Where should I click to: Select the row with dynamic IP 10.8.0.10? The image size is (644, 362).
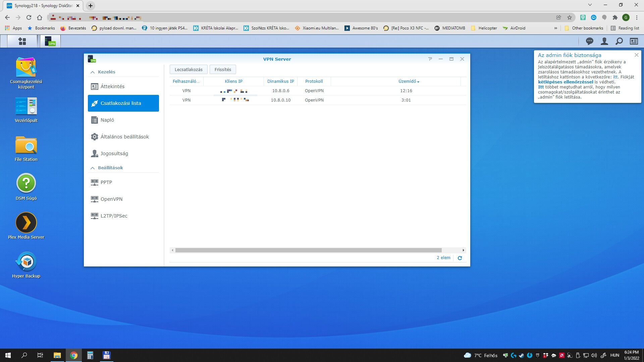[318, 100]
